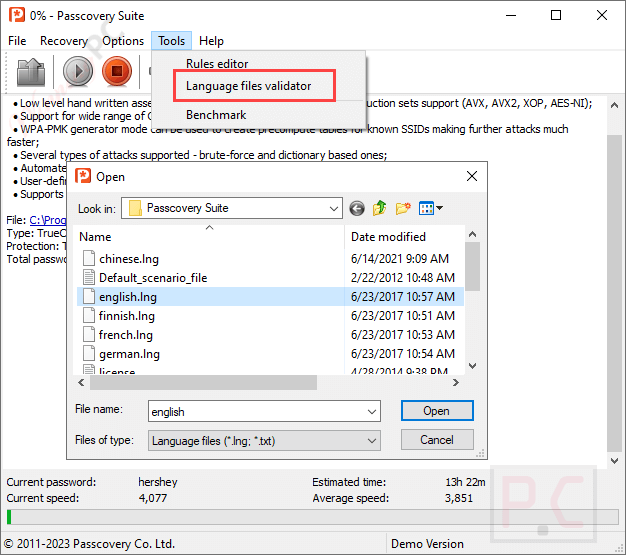The width and height of the screenshot is (626, 555).
Task: Expand the File name dropdown arrow
Action: pyautogui.click(x=372, y=412)
